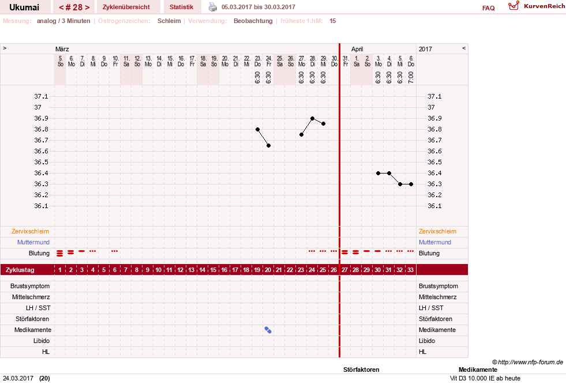
Task: Open the Statistik tab
Action: (x=182, y=7)
